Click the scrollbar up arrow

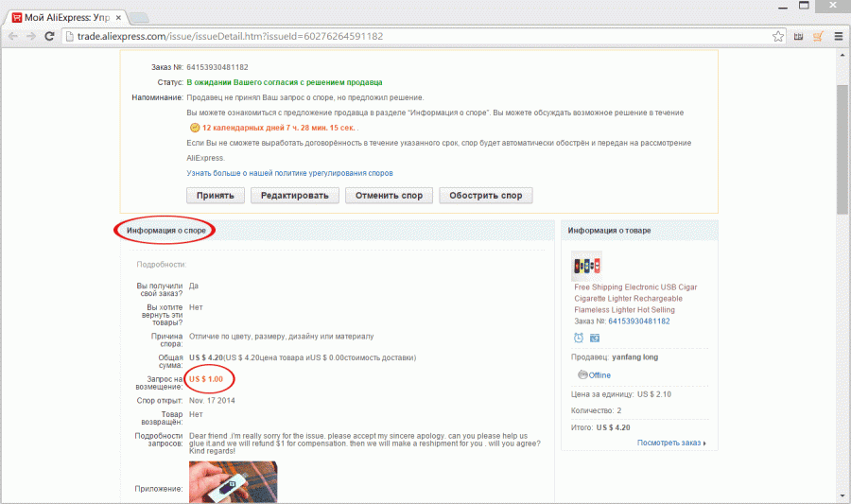tap(842, 56)
